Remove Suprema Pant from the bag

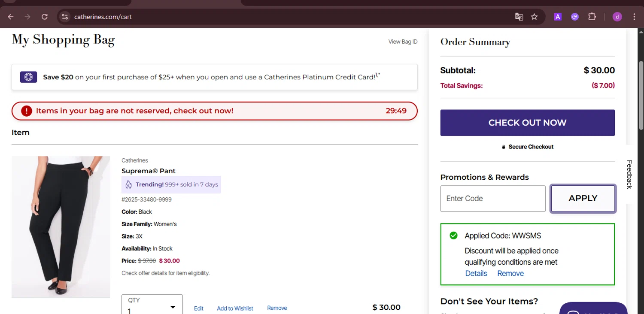pyautogui.click(x=277, y=308)
